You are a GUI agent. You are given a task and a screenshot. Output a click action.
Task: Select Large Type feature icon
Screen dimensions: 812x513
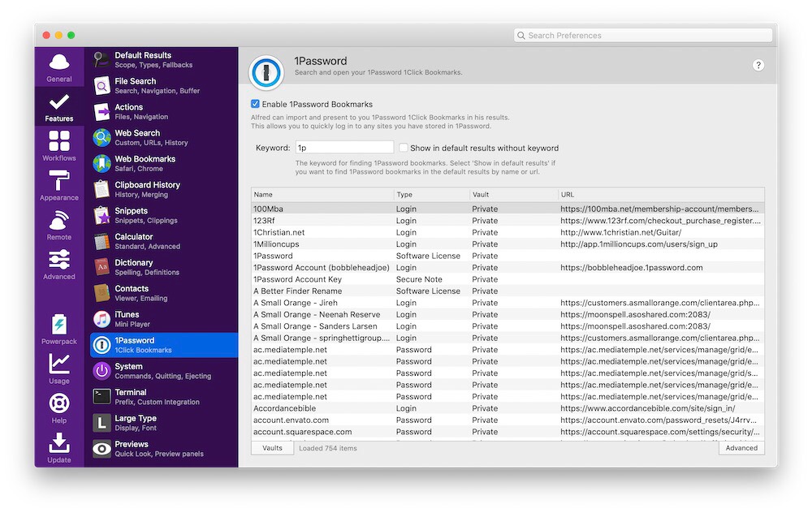(102, 422)
